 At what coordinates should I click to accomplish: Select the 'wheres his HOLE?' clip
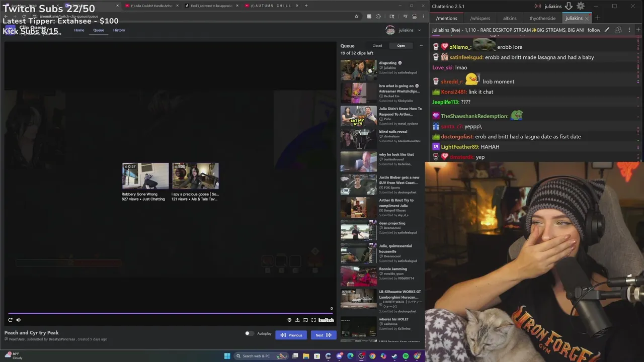pyautogui.click(x=381, y=326)
